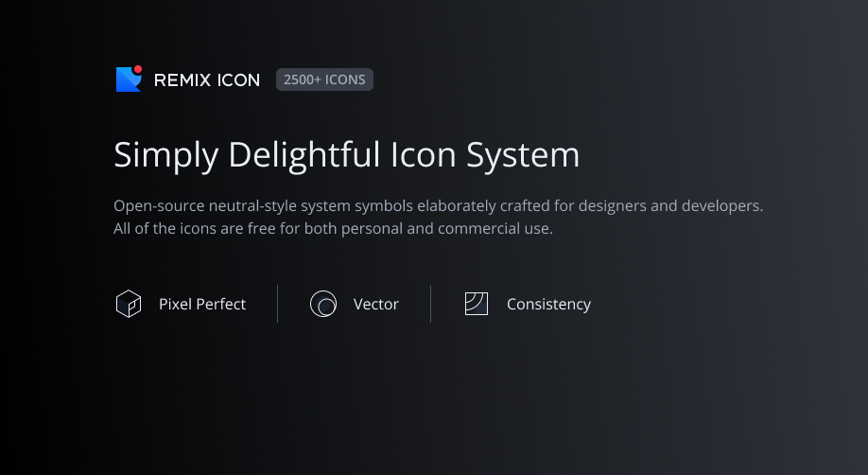
Task: Click the Simply Delightful Icon System headline
Action: (346, 154)
